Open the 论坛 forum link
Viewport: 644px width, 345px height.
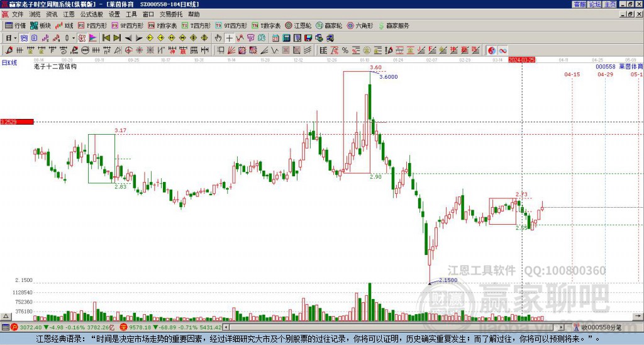click(595, 4)
